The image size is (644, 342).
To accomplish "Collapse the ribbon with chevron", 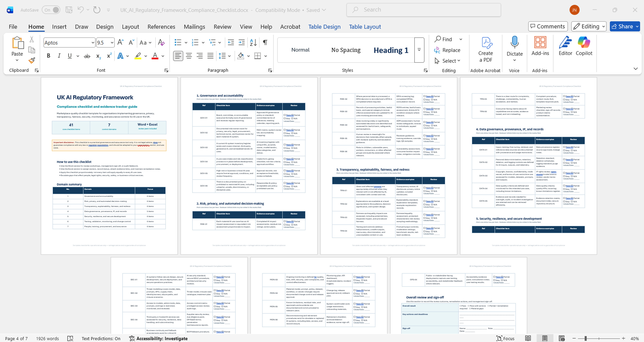I will [x=635, y=69].
